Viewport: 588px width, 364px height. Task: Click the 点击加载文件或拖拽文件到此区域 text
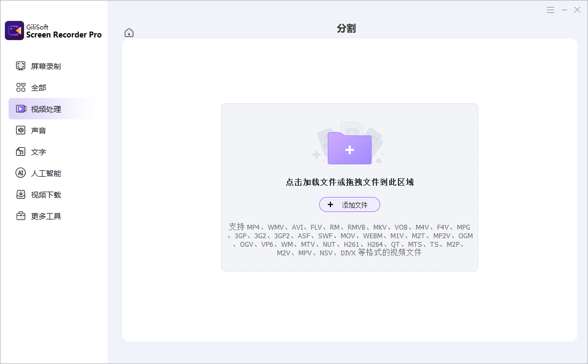(350, 182)
